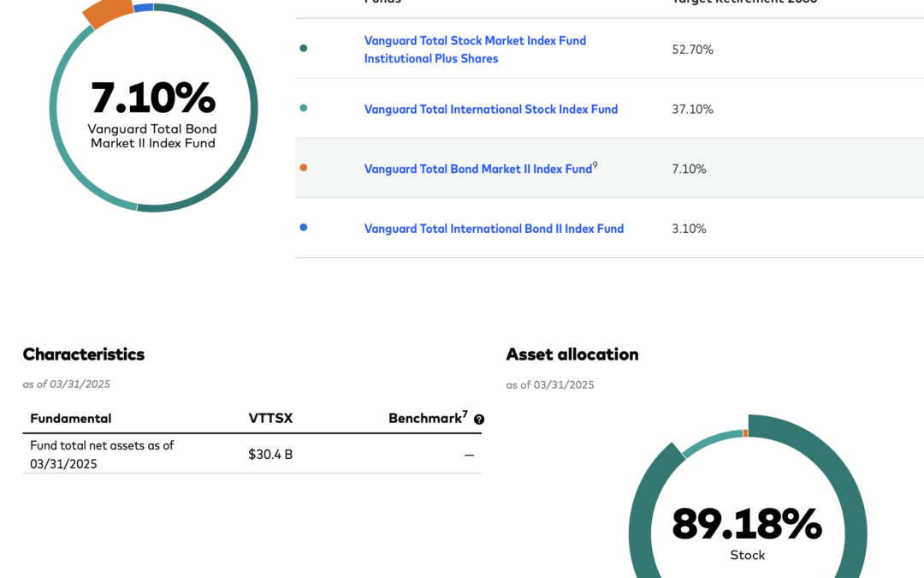Click the 3.10% allocation value
Screen dimensions: 924x578
pyautogui.click(x=689, y=229)
